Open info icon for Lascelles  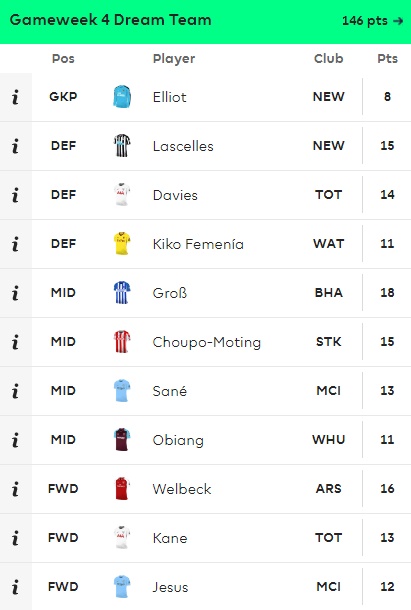tap(15, 146)
